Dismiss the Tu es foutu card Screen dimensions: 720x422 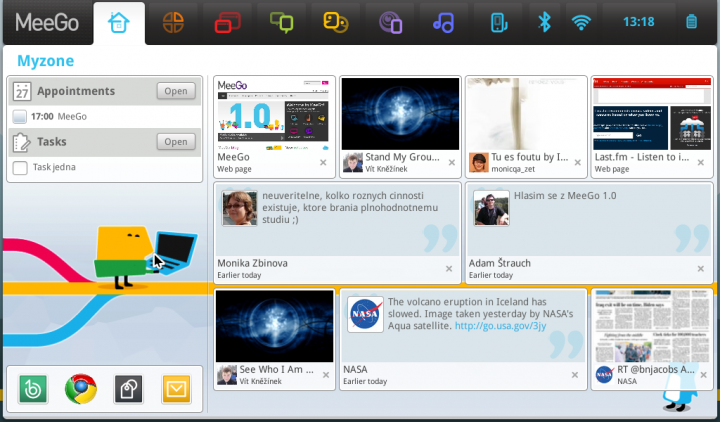[x=578, y=163]
